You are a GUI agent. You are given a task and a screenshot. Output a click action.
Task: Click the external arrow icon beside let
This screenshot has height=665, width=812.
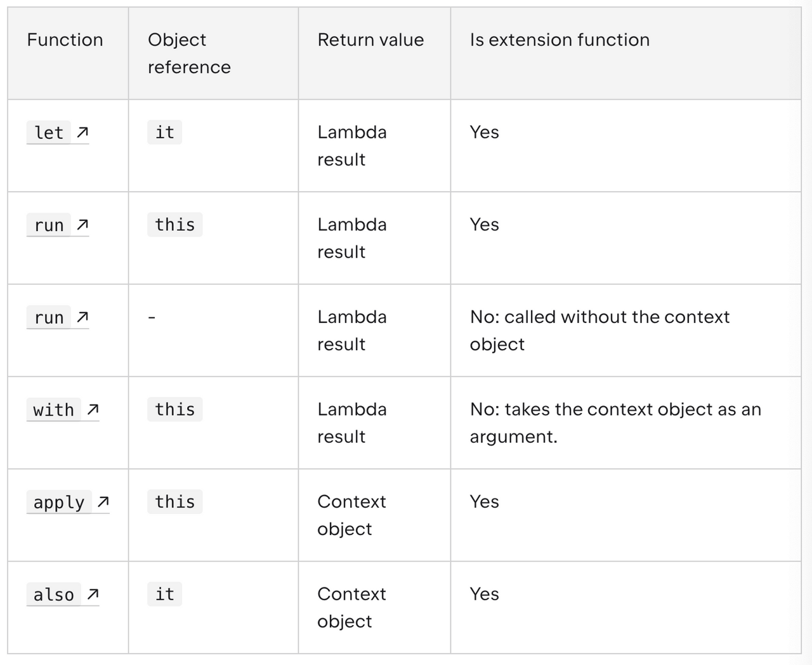(x=82, y=132)
